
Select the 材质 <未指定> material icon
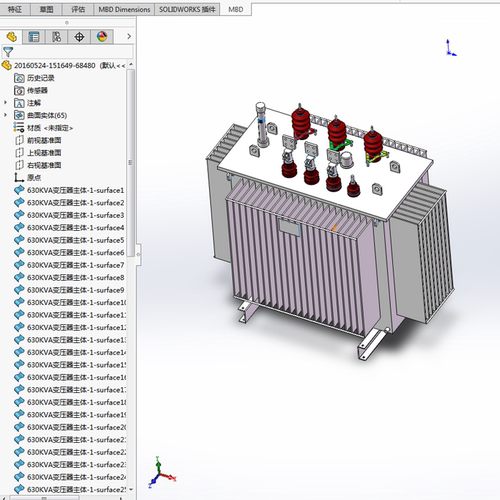(19, 128)
